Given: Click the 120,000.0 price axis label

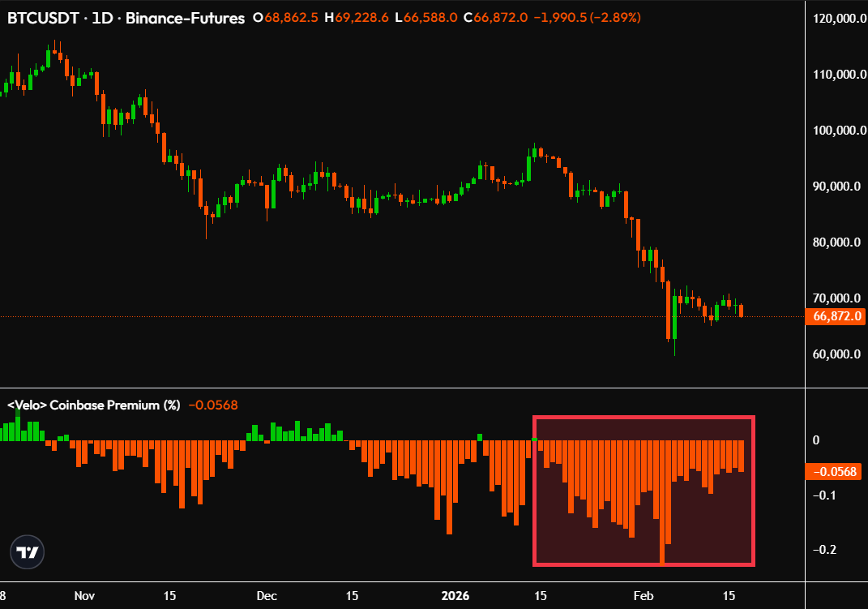Looking at the screenshot, I should click(x=840, y=19).
